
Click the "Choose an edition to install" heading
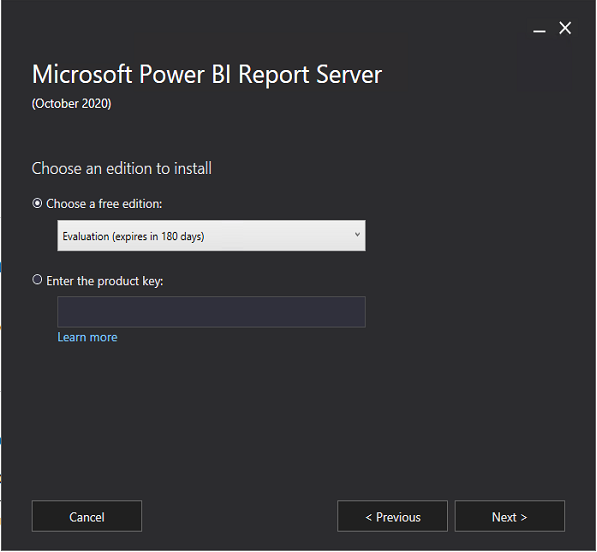pyautogui.click(x=121, y=168)
